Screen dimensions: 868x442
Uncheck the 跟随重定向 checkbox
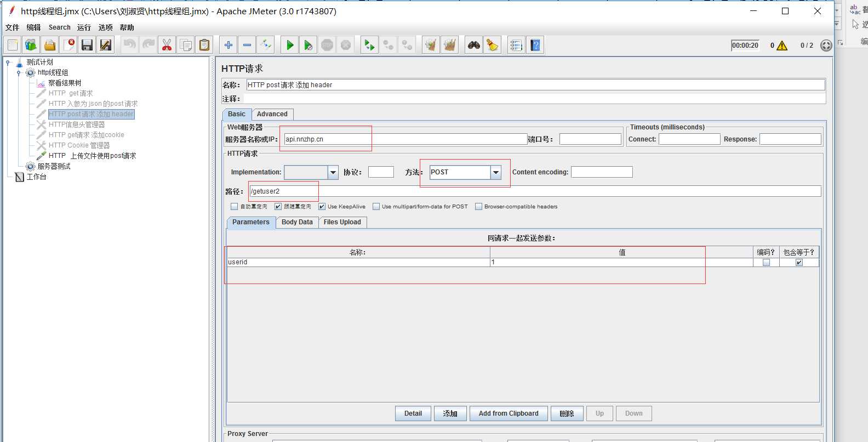point(278,207)
